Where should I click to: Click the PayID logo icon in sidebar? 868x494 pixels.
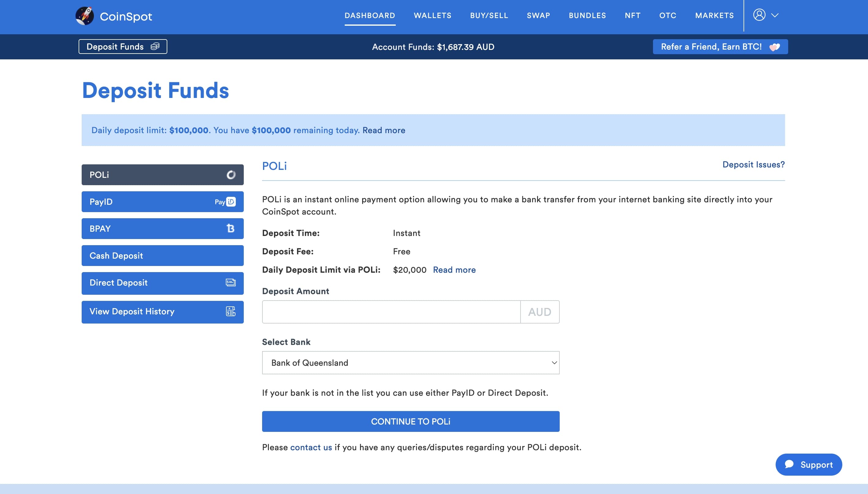225,202
